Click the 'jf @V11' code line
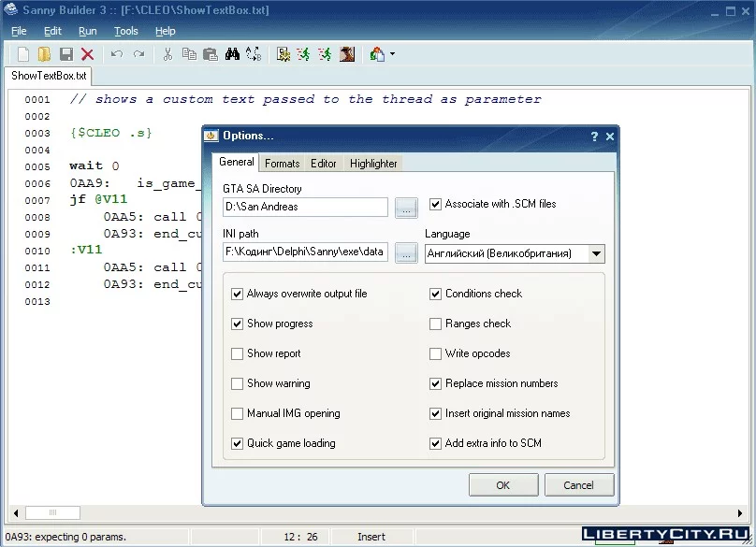The height and width of the screenshot is (547, 756). coord(98,199)
